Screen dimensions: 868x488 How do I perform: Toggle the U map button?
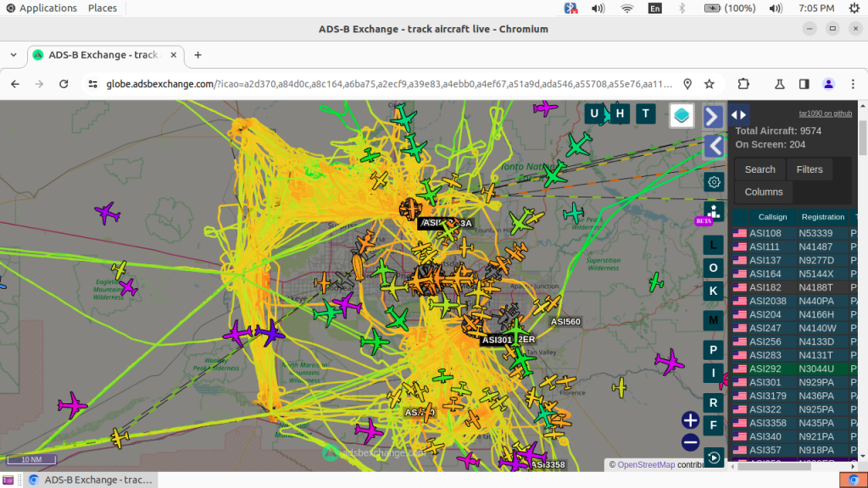click(594, 114)
